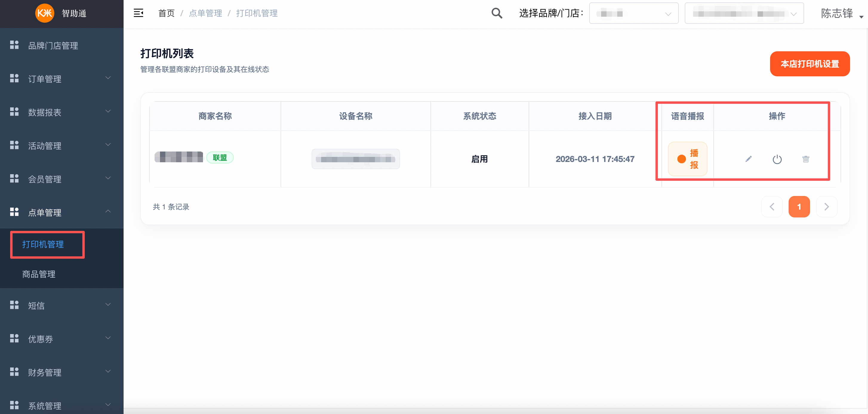Image resolution: width=868 pixels, height=414 pixels.
Task: Expand the 短信 menu chevron
Action: 108,305
